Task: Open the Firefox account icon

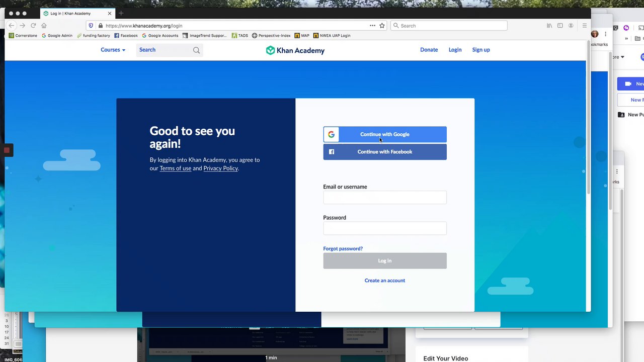Action: point(571,26)
